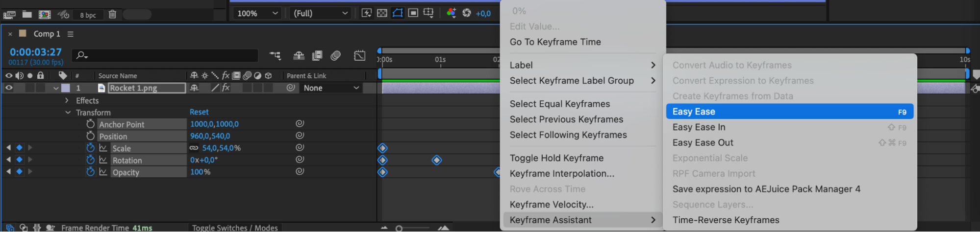Open the Graph Editor icon
Viewport: 980px width, 232px height.
coord(359,55)
